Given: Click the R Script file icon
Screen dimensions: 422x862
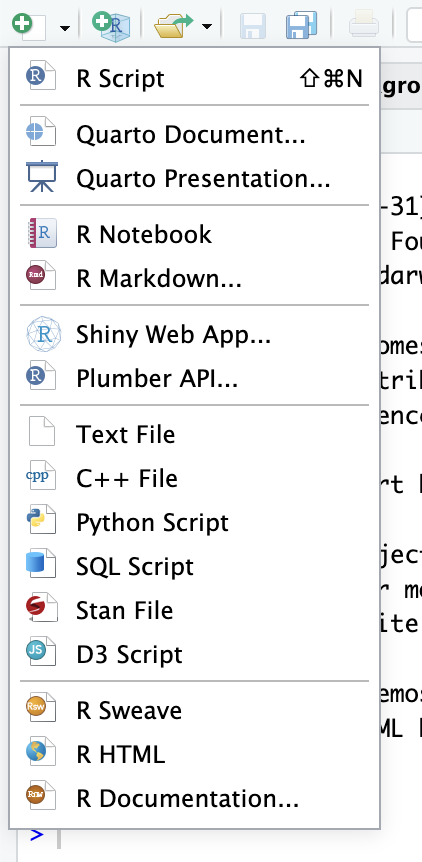Looking at the screenshot, I should pyautogui.click(x=41, y=76).
